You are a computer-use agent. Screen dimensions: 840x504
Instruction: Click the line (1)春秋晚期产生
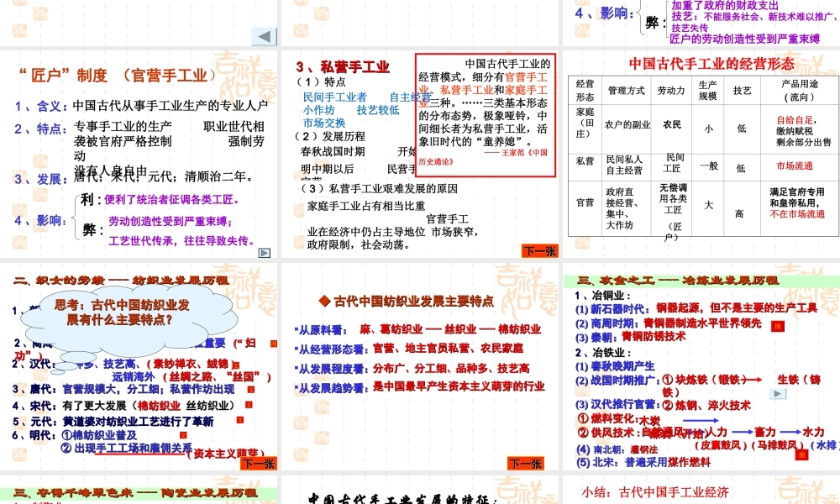615,366
